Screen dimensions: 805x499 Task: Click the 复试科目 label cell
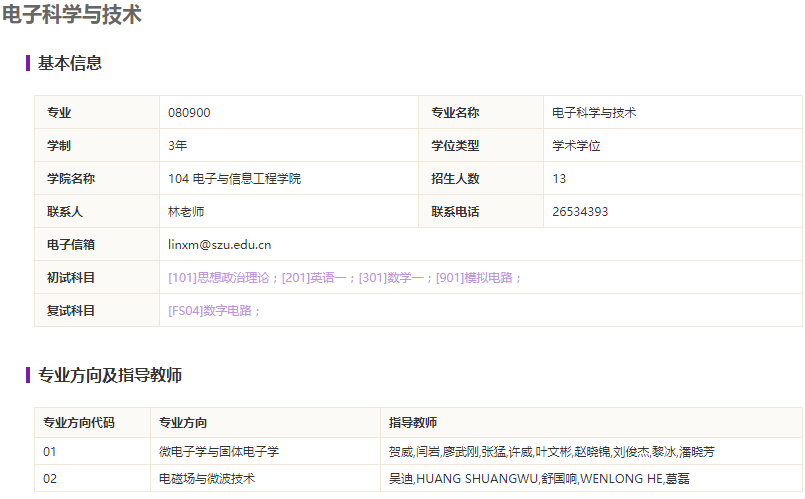click(x=97, y=310)
